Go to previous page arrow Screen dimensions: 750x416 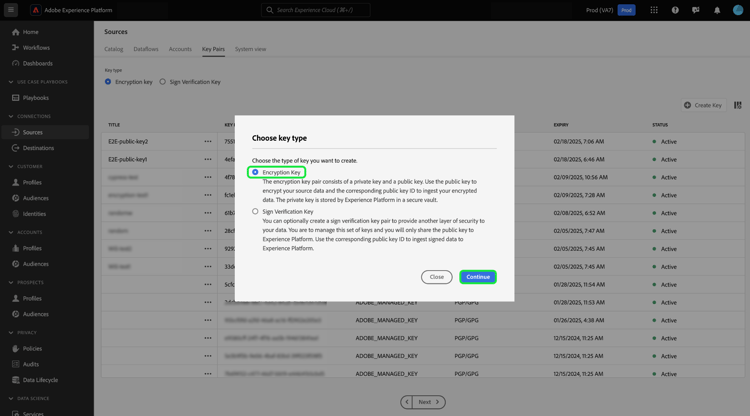[x=407, y=402]
